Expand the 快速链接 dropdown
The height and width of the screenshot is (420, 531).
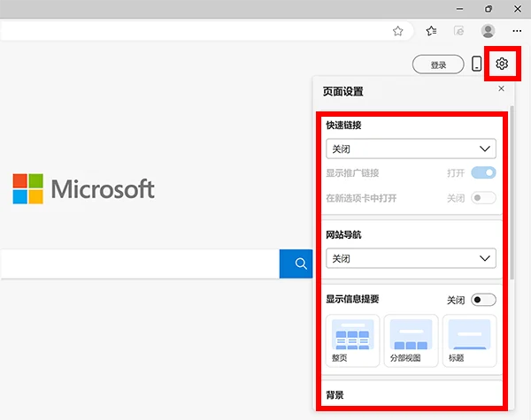point(411,149)
